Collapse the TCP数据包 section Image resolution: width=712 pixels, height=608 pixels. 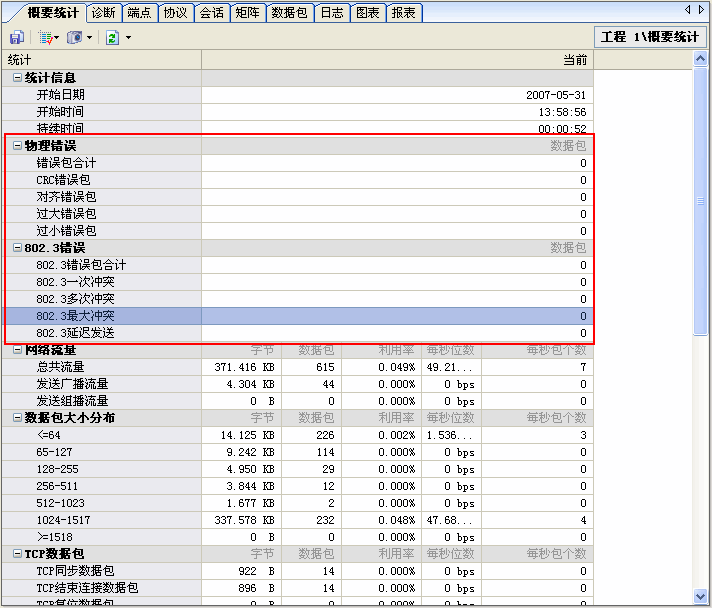(17, 554)
